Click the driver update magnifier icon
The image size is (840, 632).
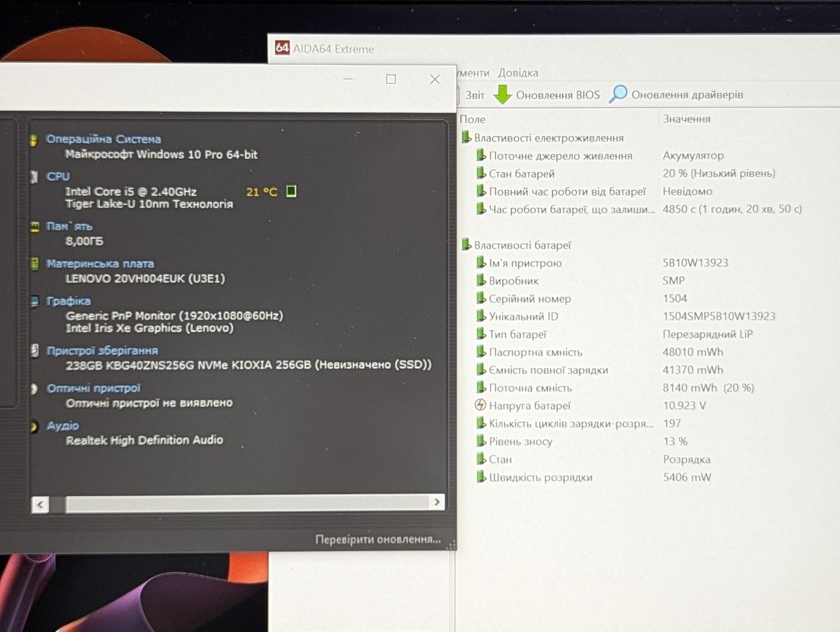(x=618, y=95)
